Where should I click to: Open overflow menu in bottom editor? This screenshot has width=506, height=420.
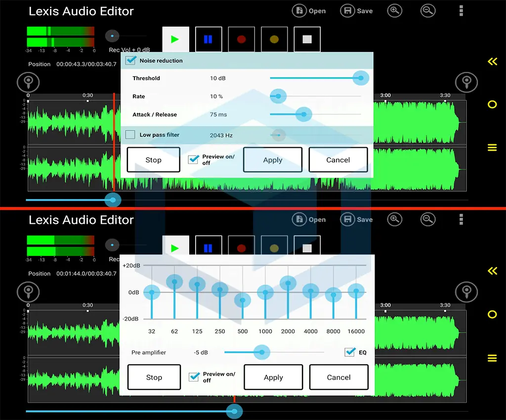click(461, 219)
